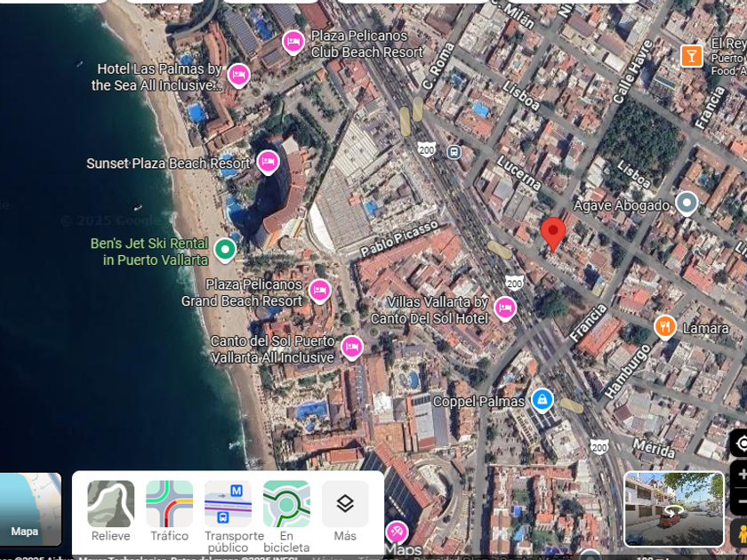Click the El Rey bar cocktail marker
747x560 pixels.
692,56
